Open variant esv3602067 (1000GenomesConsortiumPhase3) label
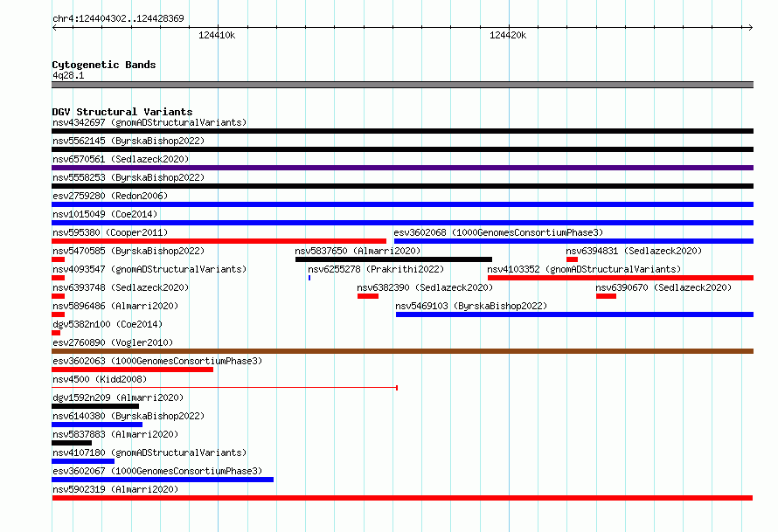The height and width of the screenshot is (532, 778). click(157, 471)
